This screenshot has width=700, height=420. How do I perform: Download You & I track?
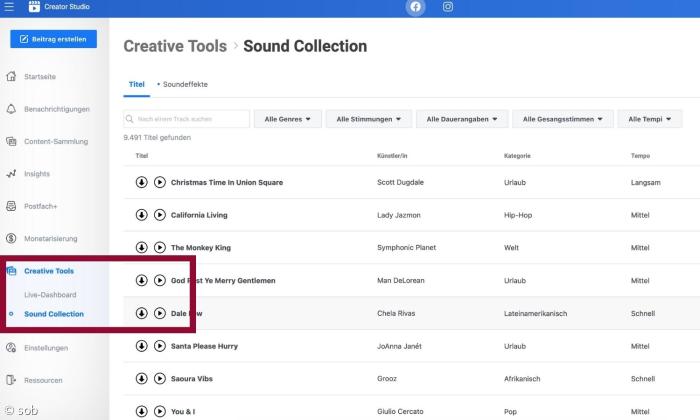142,411
